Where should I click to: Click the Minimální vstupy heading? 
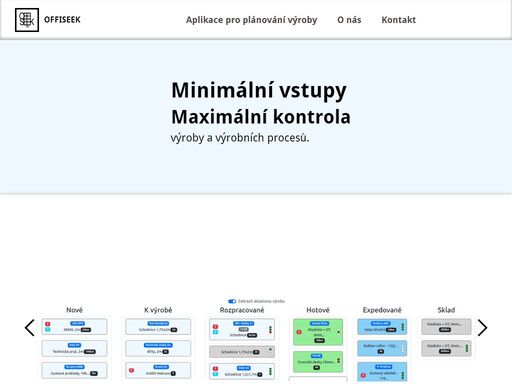[259, 90]
